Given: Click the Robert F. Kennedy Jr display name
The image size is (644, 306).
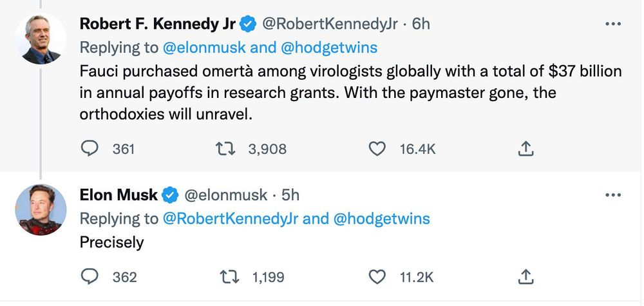Looking at the screenshot, I should point(158,24).
